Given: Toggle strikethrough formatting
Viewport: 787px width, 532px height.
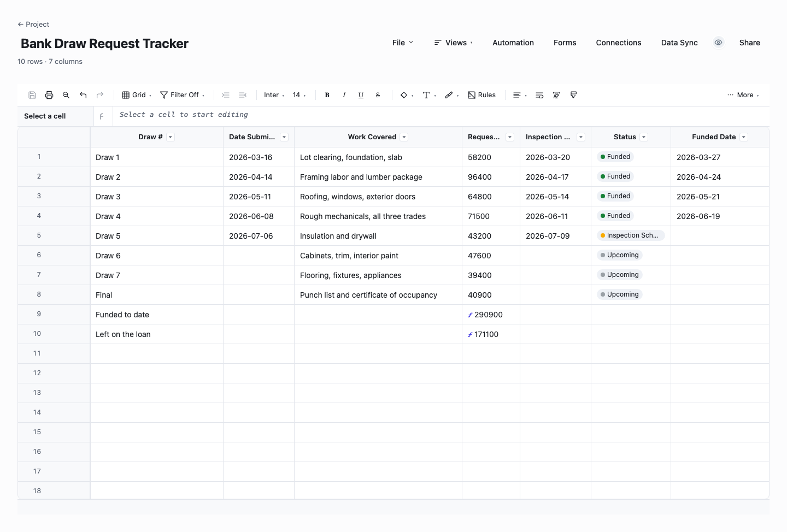Looking at the screenshot, I should (378, 95).
